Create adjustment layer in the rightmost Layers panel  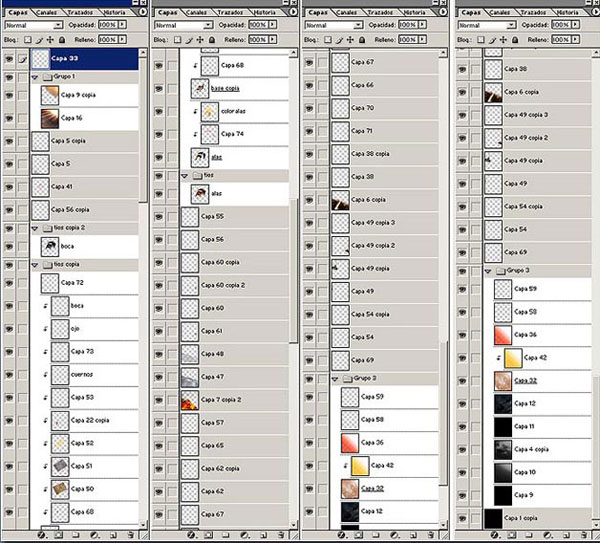(x=548, y=535)
